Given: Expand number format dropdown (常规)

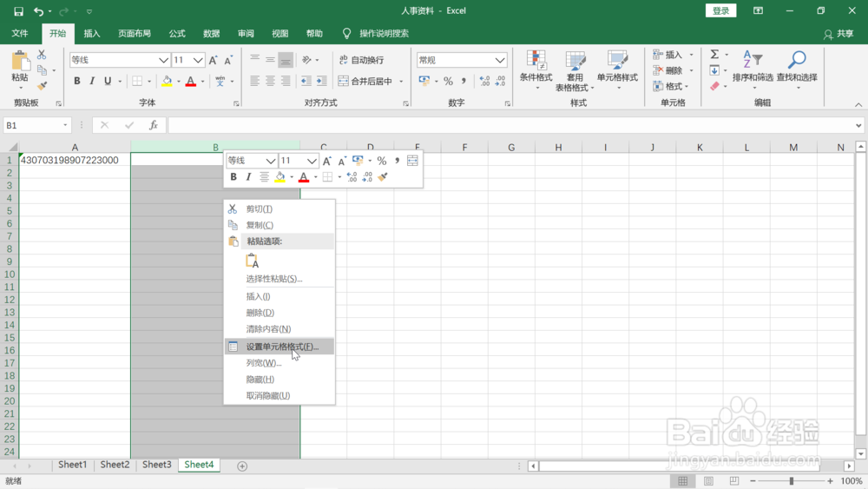Looking at the screenshot, I should 500,60.
